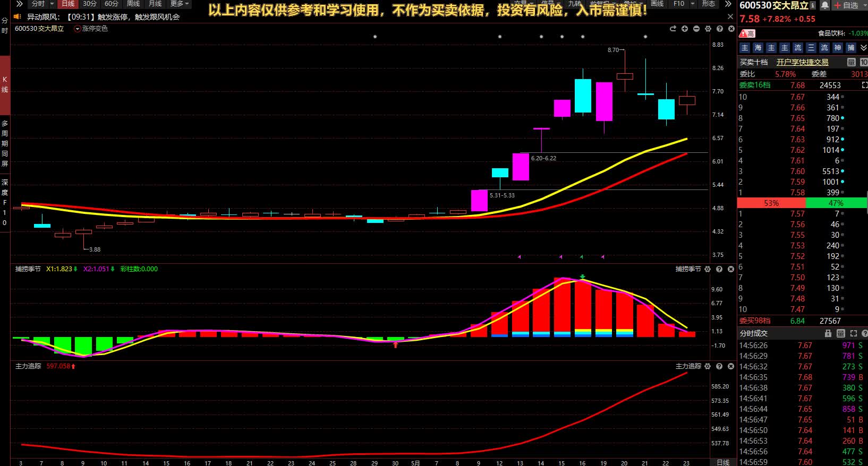Click the speaker icon beside 异动跟风

coord(17,17)
